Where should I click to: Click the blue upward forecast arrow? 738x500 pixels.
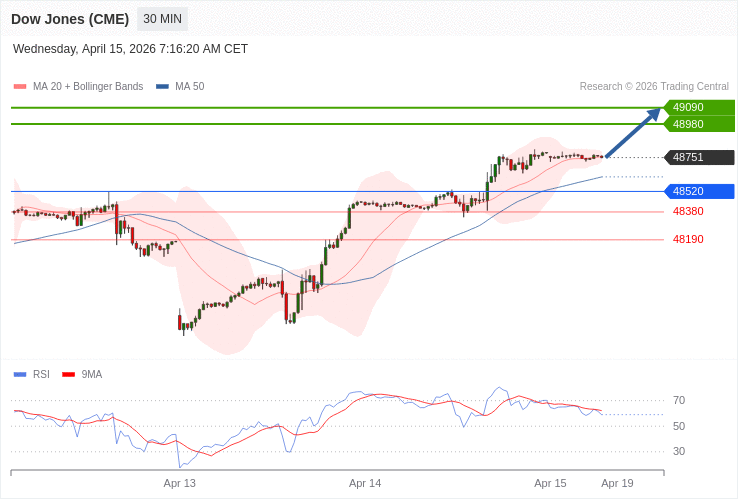click(x=633, y=132)
